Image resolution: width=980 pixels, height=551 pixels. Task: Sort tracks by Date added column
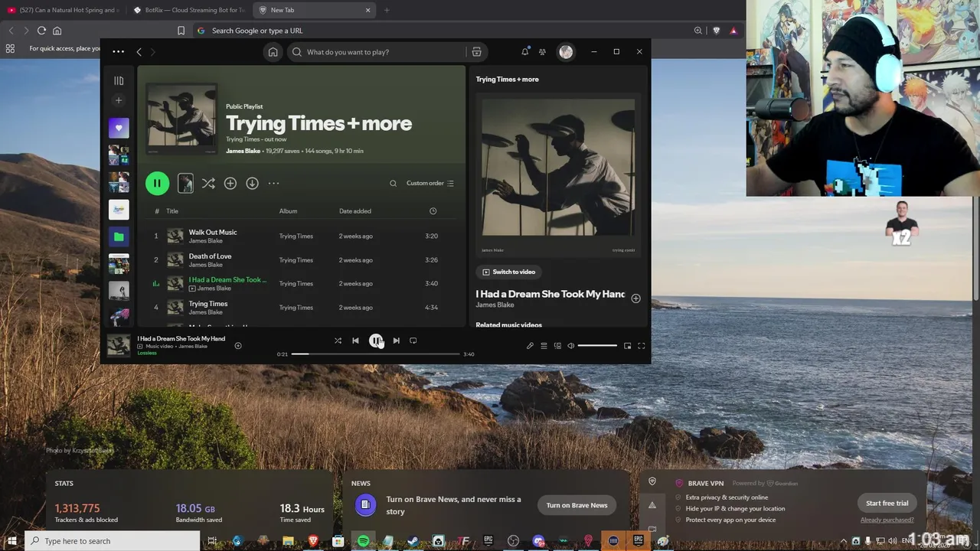coord(355,211)
